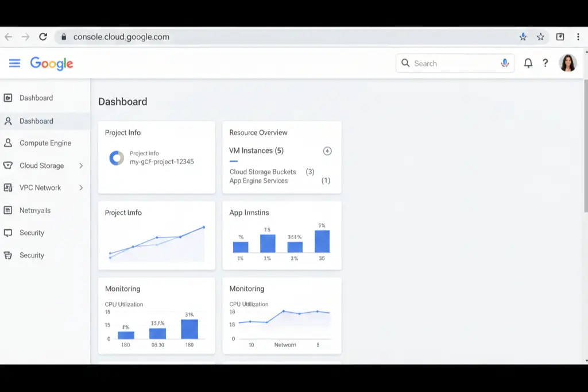Open Chrome's three-dot menu
The image size is (588, 392).
click(x=578, y=36)
